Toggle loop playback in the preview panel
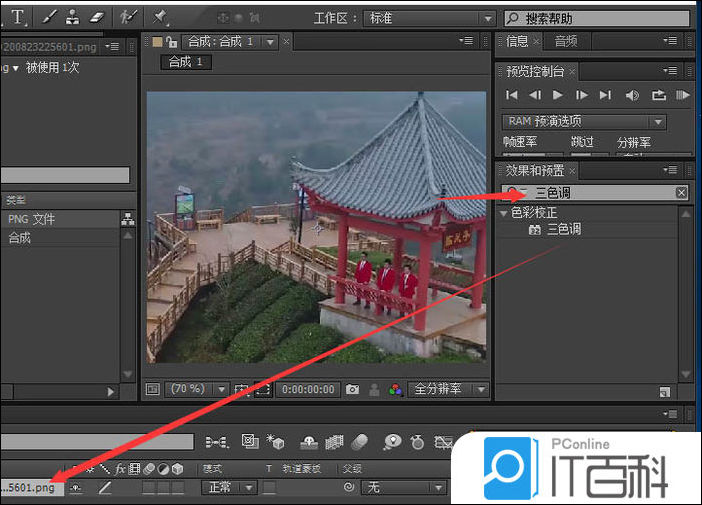The image size is (702, 505). (658, 95)
